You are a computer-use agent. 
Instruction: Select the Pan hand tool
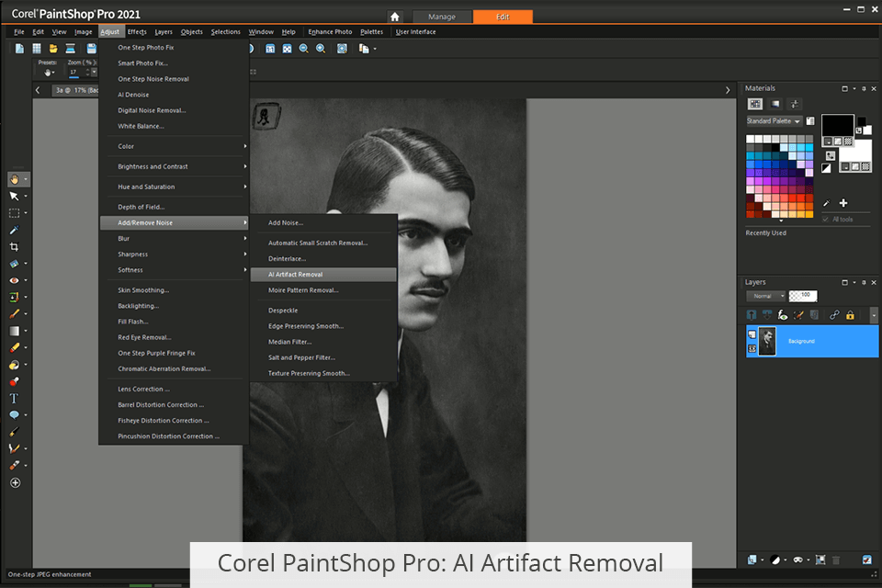(x=14, y=179)
